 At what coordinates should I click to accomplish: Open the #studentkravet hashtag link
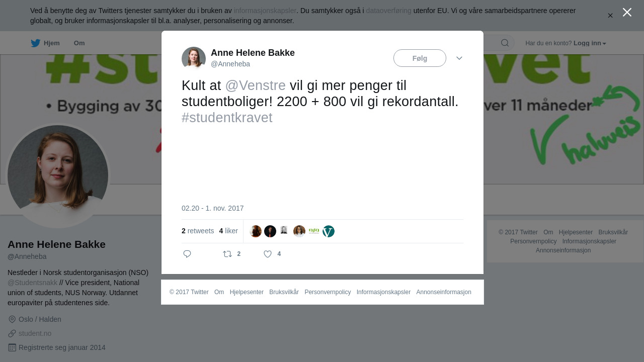click(227, 118)
